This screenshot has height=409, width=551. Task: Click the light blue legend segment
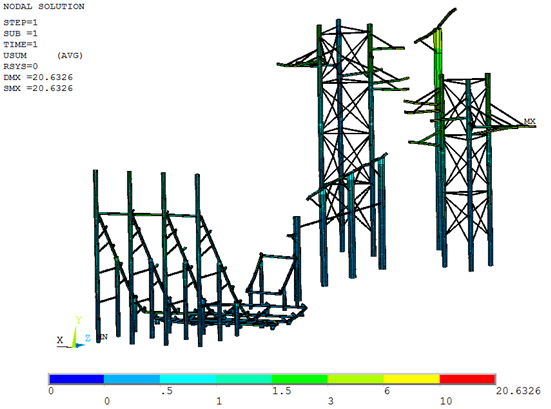click(x=132, y=379)
